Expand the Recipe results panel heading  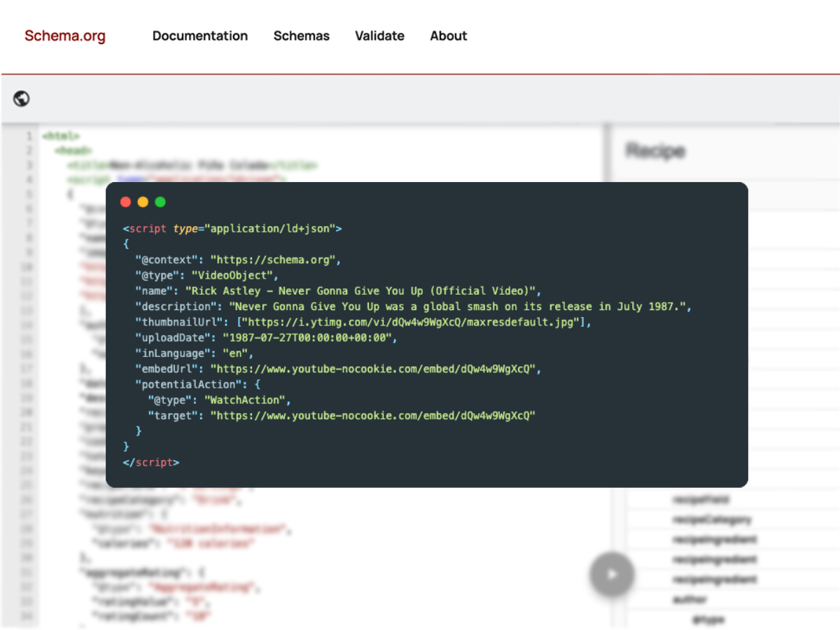[x=654, y=150]
